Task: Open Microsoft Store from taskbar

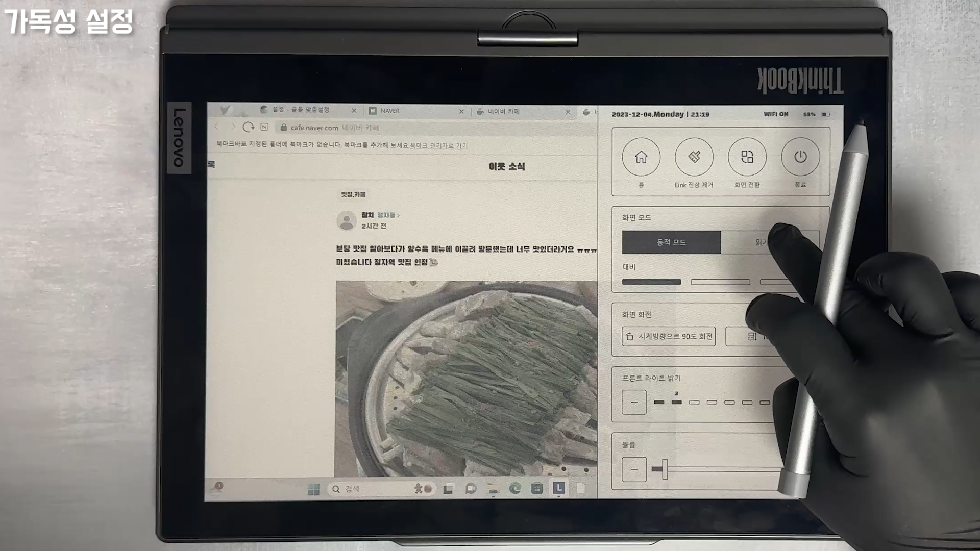Action: coord(537,489)
